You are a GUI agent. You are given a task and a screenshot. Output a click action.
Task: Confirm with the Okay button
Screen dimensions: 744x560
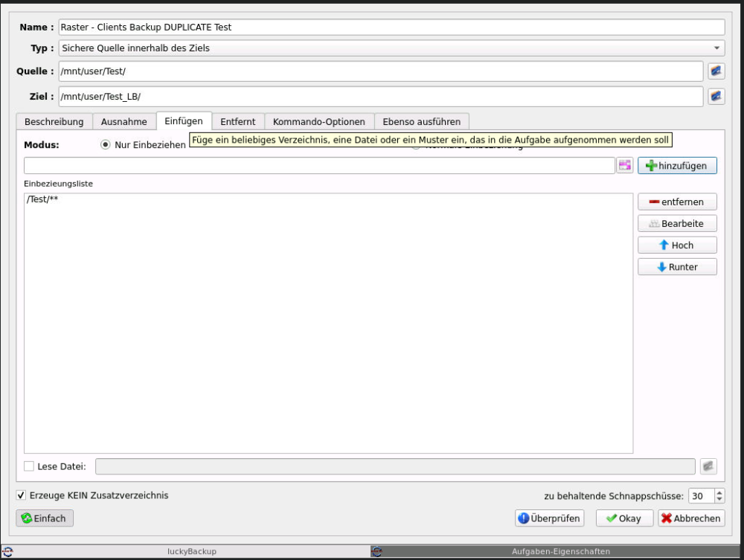click(624, 518)
